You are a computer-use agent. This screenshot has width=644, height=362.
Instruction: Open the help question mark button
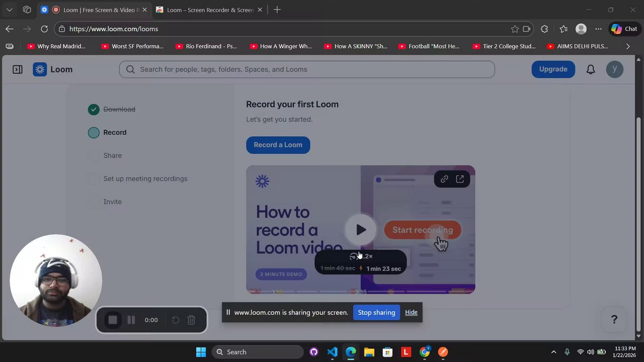tap(614, 319)
